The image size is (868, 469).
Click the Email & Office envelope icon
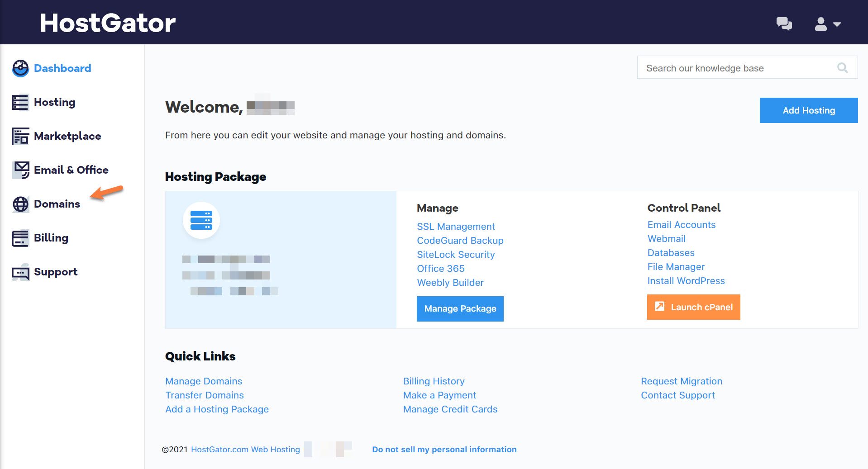pos(20,170)
